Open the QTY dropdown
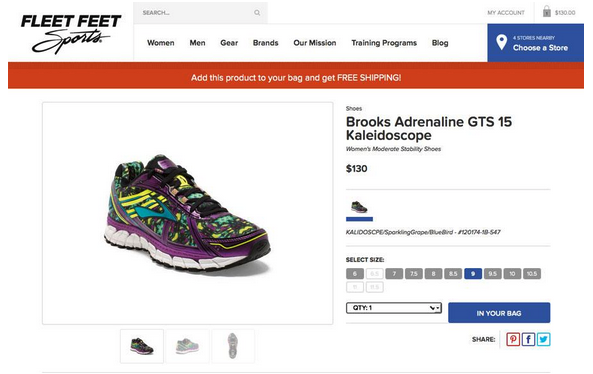 [394, 308]
